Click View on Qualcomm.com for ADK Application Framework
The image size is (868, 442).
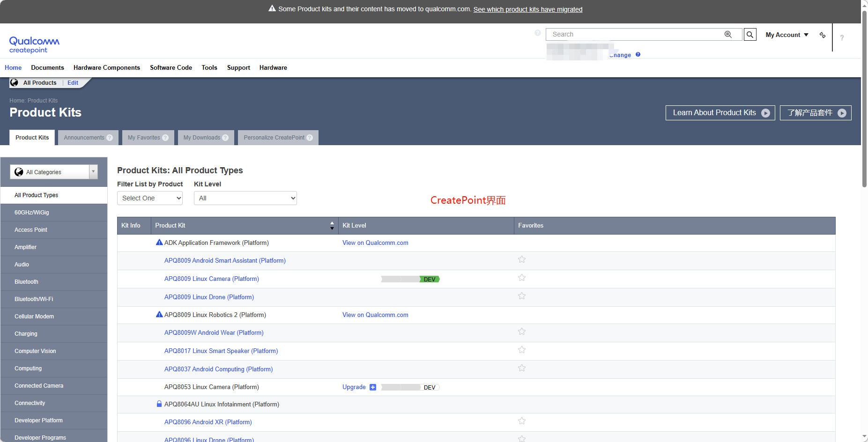click(375, 243)
